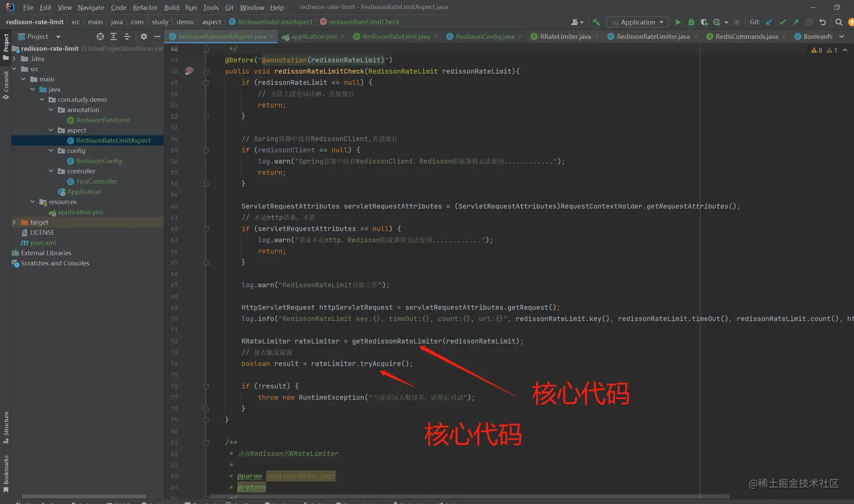The height and width of the screenshot is (504, 854).
Task: Close RedissonRateLimitAspect.java tab
Action: pyautogui.click(x=272, y=36)
